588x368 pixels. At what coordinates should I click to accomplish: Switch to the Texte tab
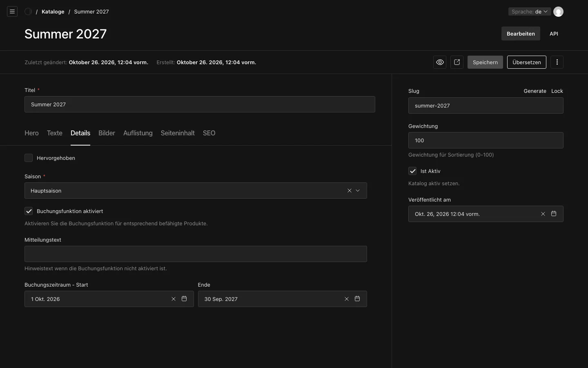click(x=55, y=133)
